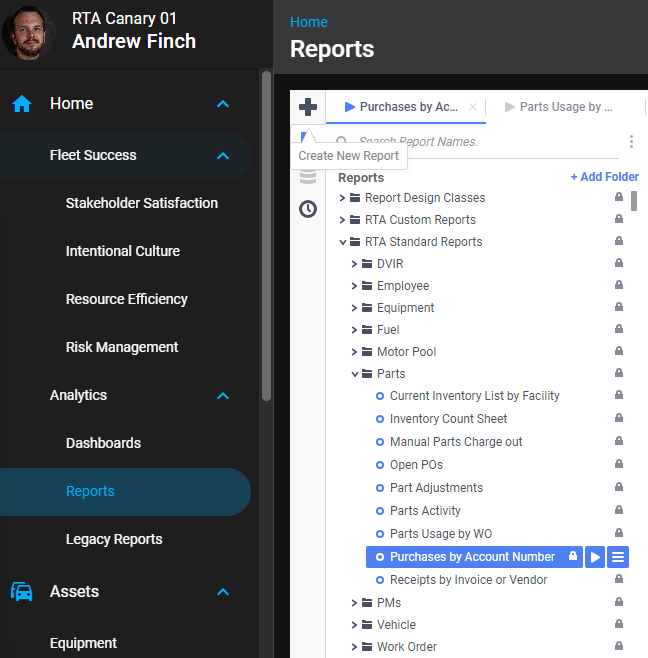
Task: Click the three-dot options icon beside search
Action: tap(631, 142)
